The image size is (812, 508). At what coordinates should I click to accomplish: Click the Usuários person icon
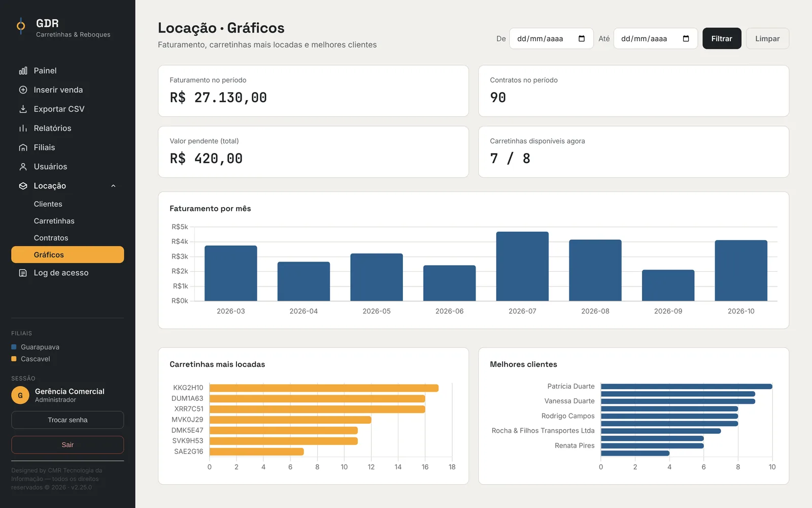click(x=23, y=167)
